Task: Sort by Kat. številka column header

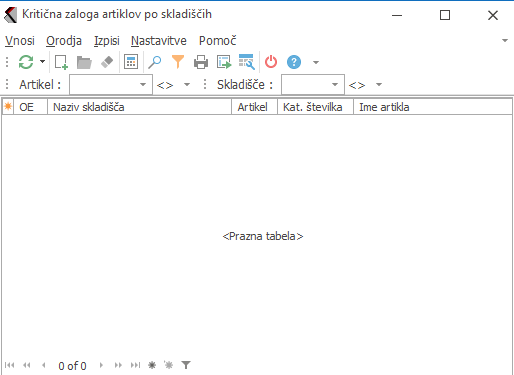Action: 315,107
